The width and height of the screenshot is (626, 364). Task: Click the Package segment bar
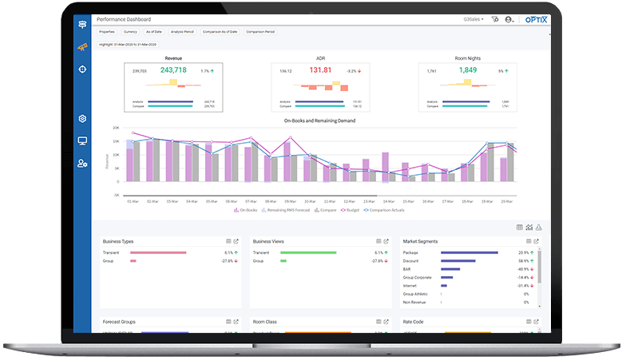469,252
